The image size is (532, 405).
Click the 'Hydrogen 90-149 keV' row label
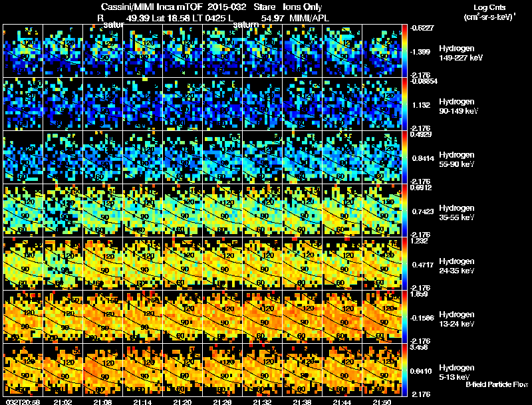pos(458,106)
